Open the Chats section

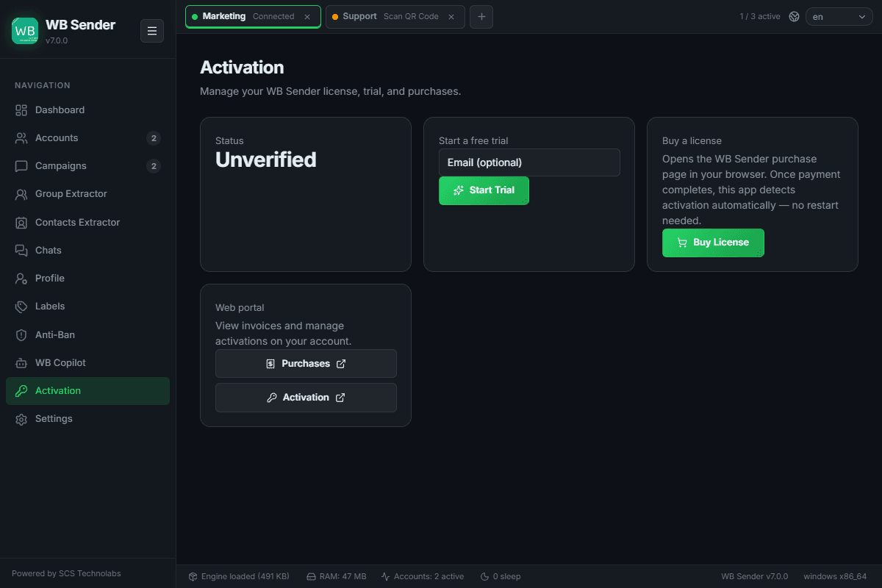tap(87, 251)
